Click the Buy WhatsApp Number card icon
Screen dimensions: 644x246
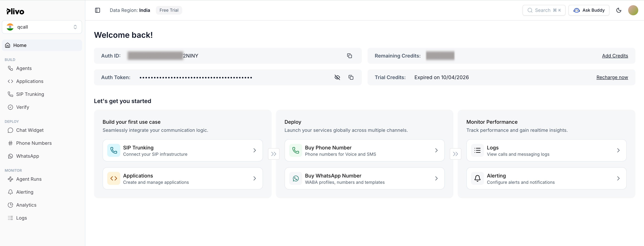pyautogui.click(x=296, y=178)
